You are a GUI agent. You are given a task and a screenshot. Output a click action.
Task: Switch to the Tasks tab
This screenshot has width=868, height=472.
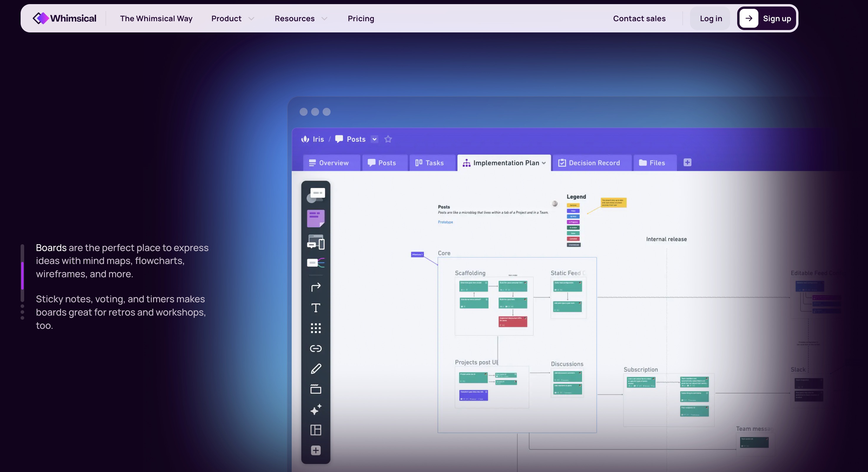(x=432, y=163)
